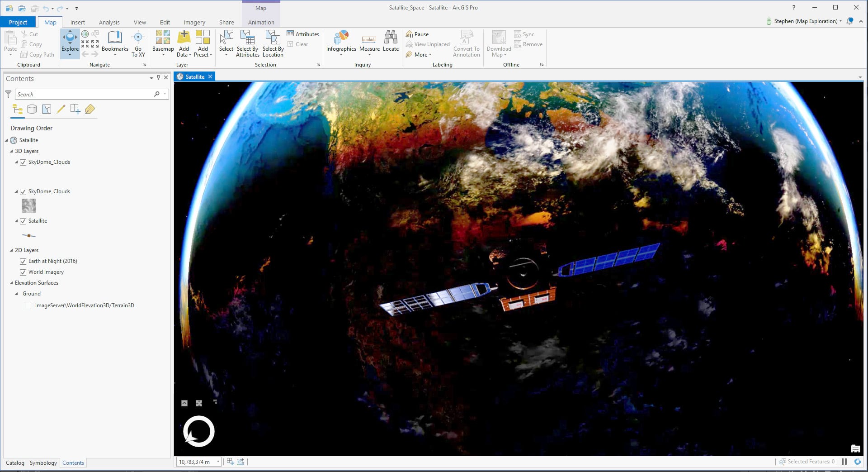
Task: Switch to the Catalog pane tab
Action: [x=15, y=462]
